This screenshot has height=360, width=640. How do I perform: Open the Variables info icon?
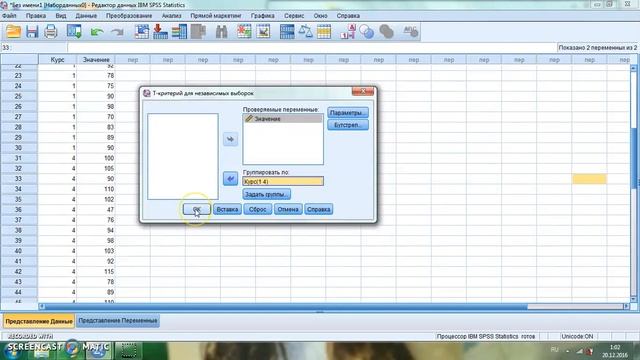click(179, 32)
